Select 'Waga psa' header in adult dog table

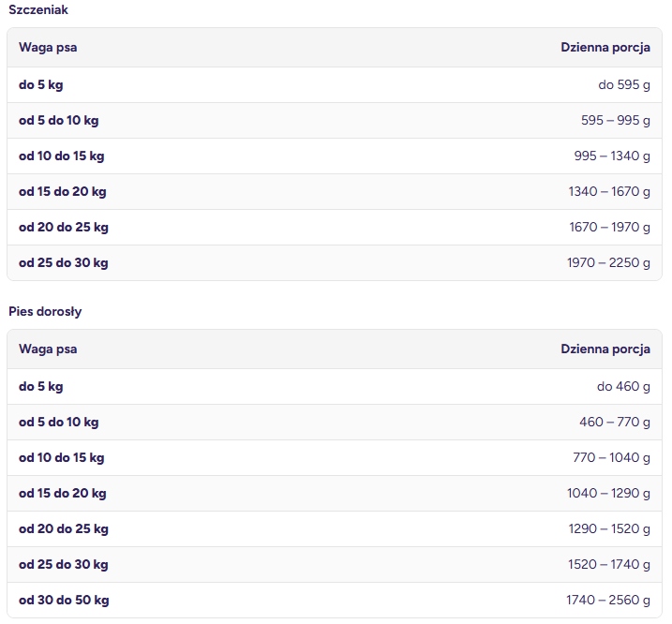48,349
